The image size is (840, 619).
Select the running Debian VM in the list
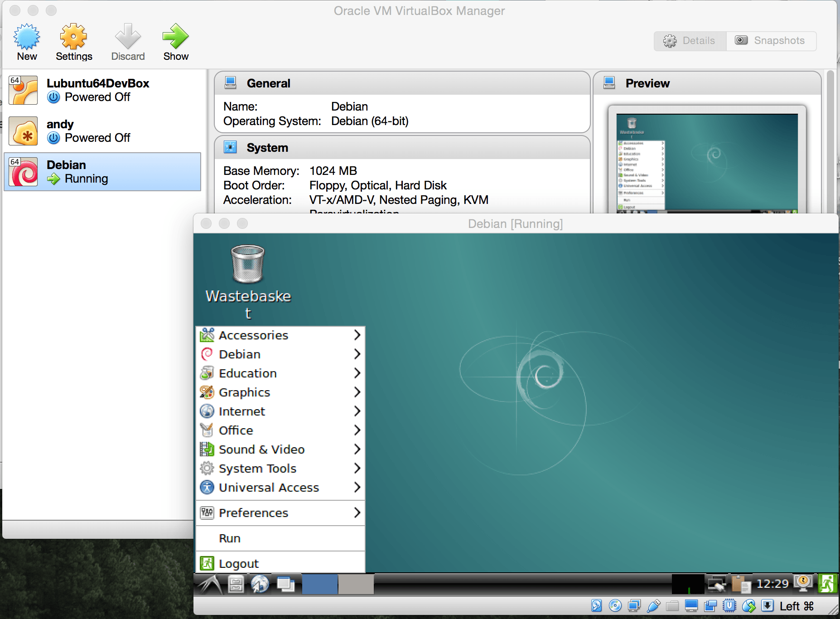102,172
